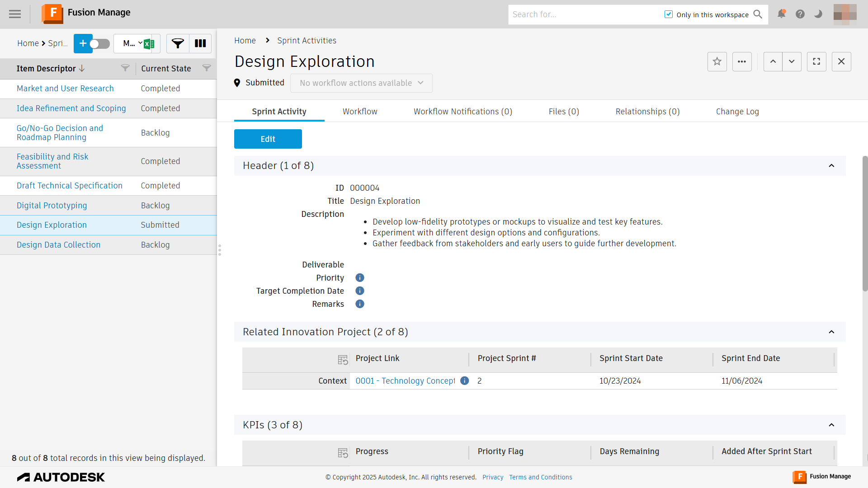
Task: Click the Priority info icon
Action: tap(360, 278)
